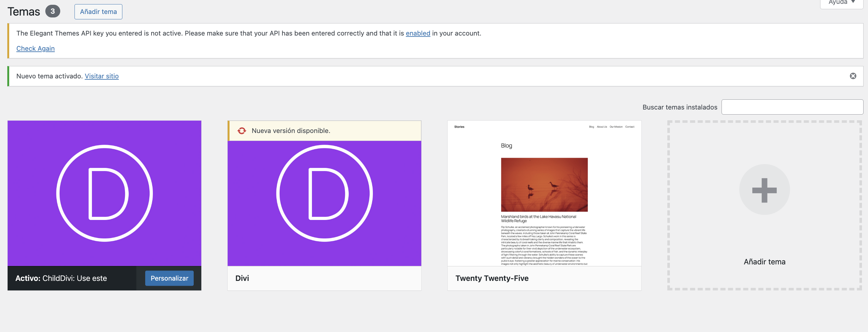Dismiss the 'Nuevo tema activado' notice
The height and width of the screenshot is (332, 868).
coord(852,76)
